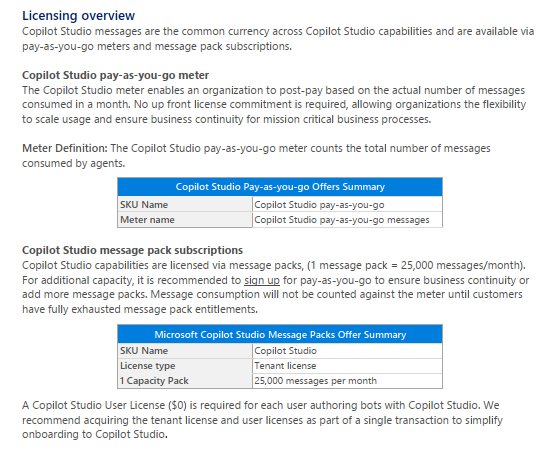Click the SKU Name cell in pay-as-you-go table
The image size is (560, 468).
[x=185, y=204]
